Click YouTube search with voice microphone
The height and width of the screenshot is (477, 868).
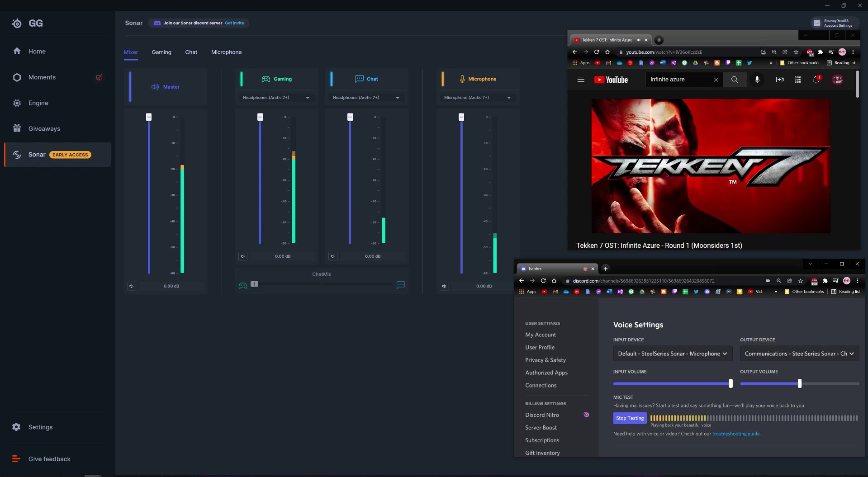click(757, 80)
